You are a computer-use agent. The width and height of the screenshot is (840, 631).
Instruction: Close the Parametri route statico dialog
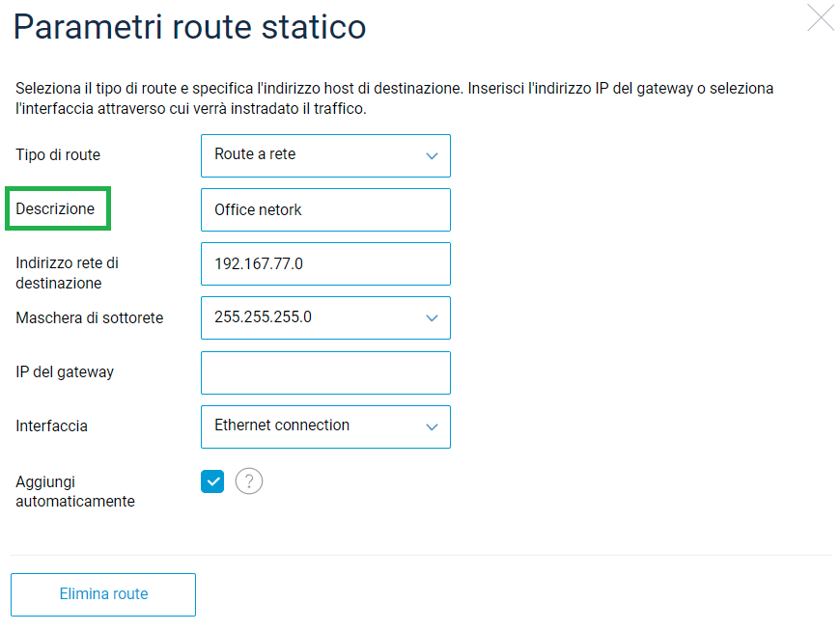(820, 18)
